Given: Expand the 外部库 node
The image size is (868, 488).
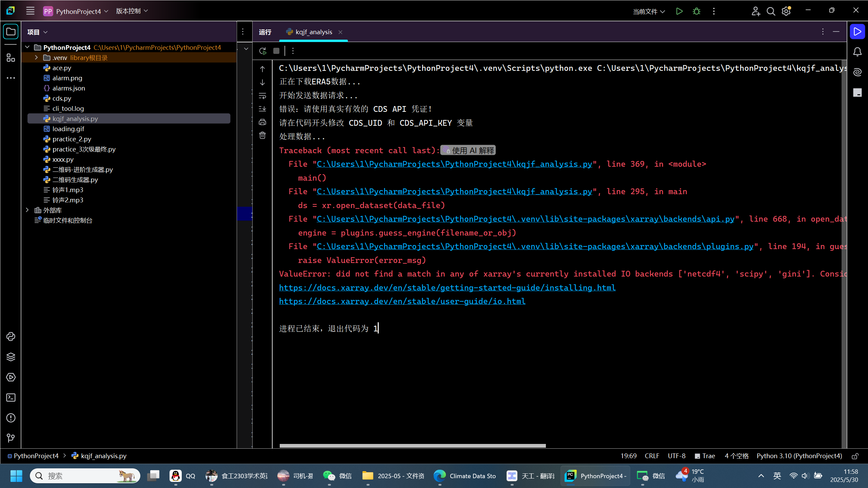Looking at the screenshot, I should (27, 210).
